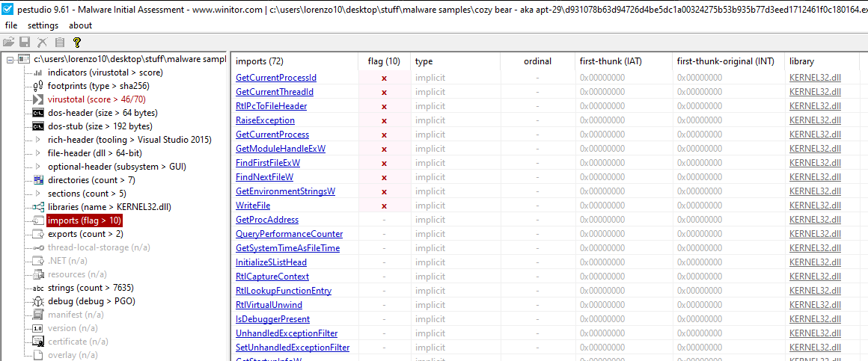868x361 pixels.
Task: Click the certificate icon in tree
Action: coord(38,342)
